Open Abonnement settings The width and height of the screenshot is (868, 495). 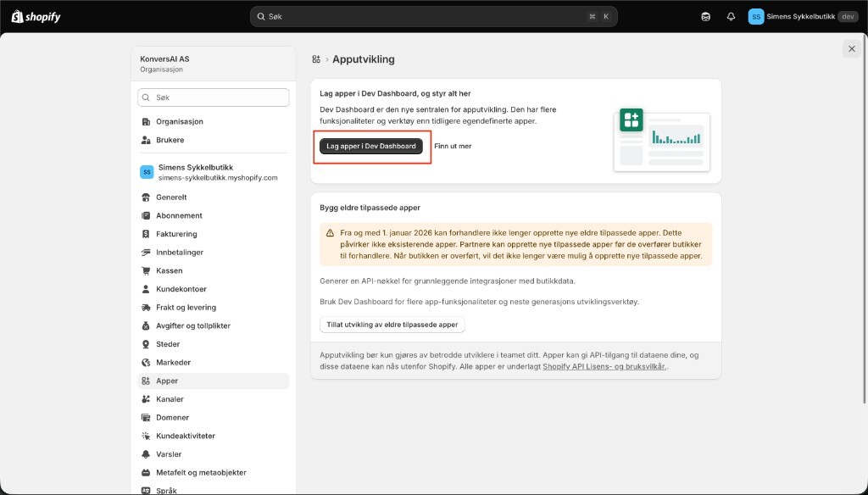point(213,215)
